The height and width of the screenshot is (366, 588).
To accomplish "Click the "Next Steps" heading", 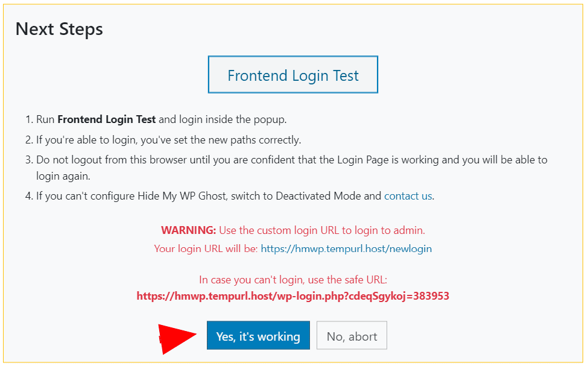I will pyautogui.click(x=59, y=29).
